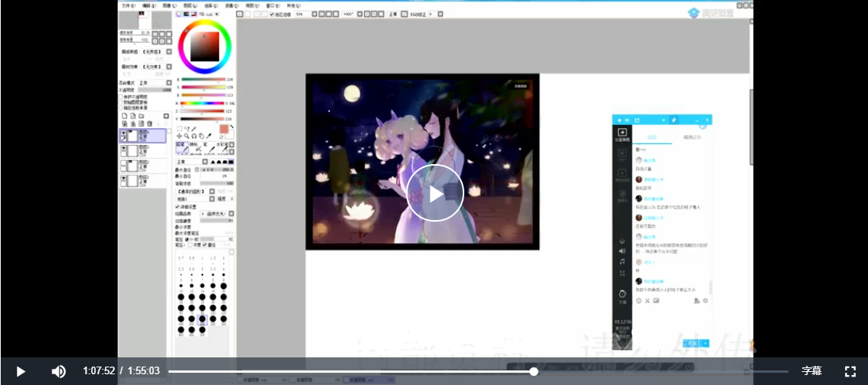Open the 文件 menu in SAI
868x385 pixels.
coord(129,5)
